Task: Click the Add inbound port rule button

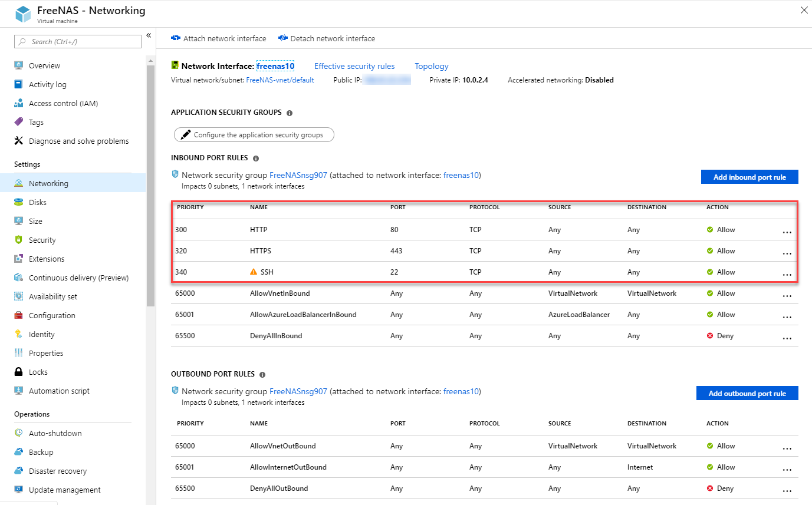Action: (749, 176)
